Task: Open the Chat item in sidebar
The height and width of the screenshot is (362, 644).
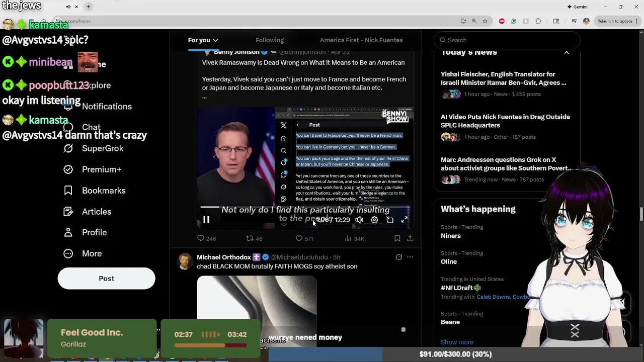Action: click(x=82, y=127)
